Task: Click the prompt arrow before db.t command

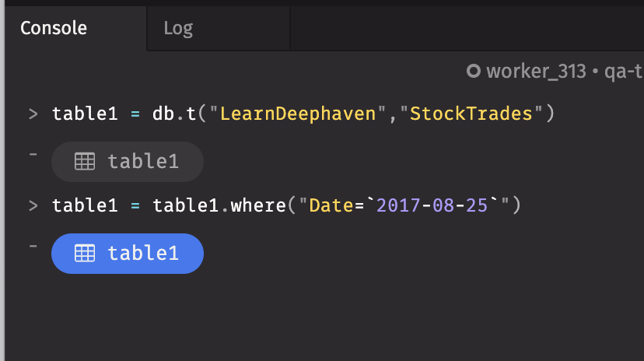Action: (33, 114)
